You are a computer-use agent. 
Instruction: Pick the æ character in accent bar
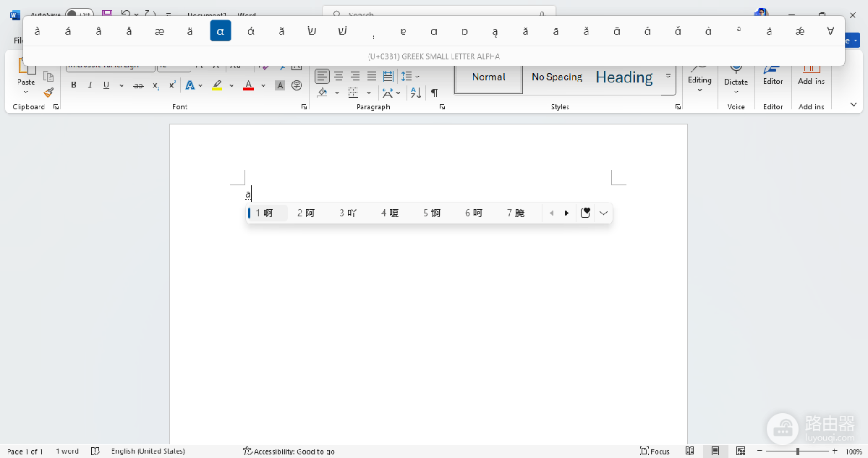point(160,30)
